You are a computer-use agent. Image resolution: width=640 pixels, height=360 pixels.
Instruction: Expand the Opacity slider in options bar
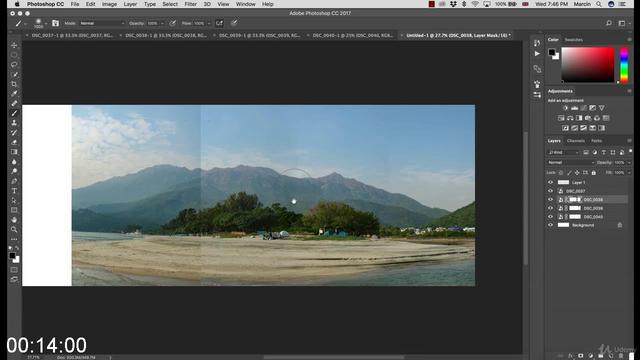(162, 23)
